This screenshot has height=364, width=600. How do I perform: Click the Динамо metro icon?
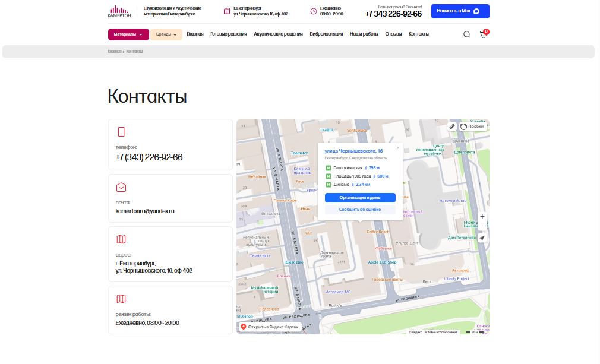coord(329,185)
